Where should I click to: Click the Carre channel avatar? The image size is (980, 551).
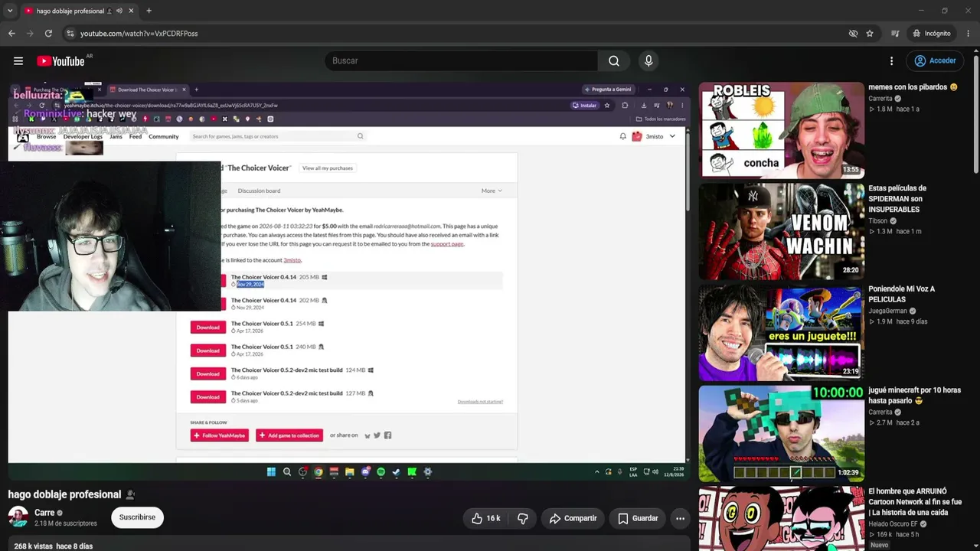pyautogui.click(x=18, y=517)
